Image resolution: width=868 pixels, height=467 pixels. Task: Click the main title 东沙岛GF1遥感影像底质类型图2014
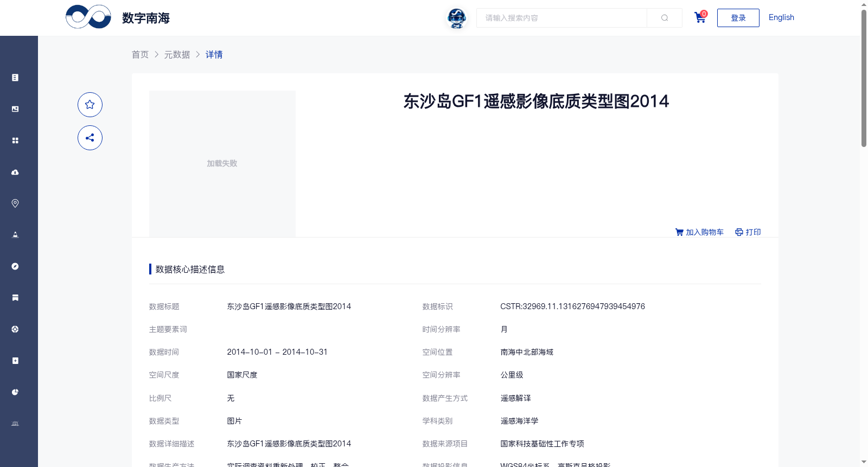tap(536, 101)
